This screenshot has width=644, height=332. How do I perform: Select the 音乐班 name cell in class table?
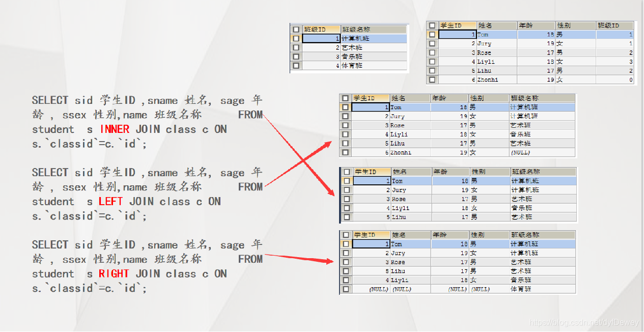coord(374,57)
